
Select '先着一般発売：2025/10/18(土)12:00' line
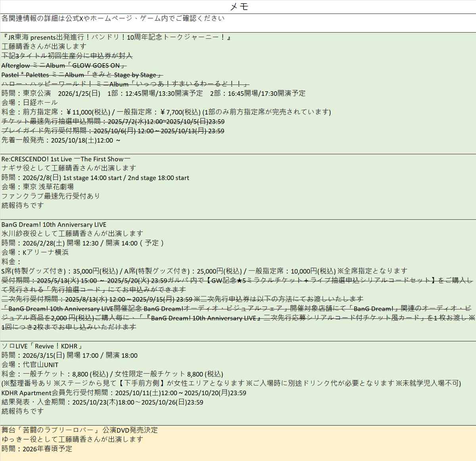[61, 140]
